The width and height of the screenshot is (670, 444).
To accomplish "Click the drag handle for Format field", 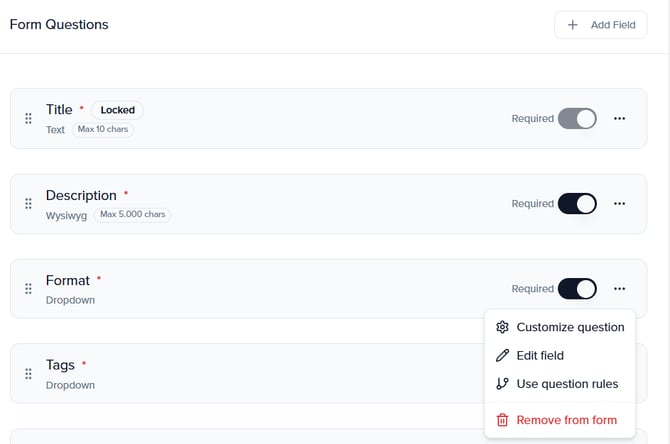I will 28,289.
